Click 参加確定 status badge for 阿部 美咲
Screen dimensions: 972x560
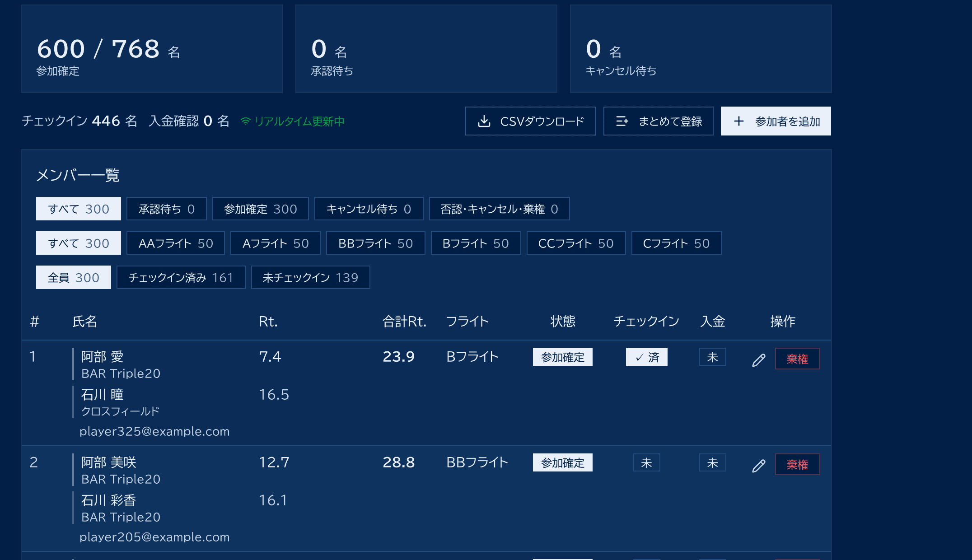pos(562,462)
